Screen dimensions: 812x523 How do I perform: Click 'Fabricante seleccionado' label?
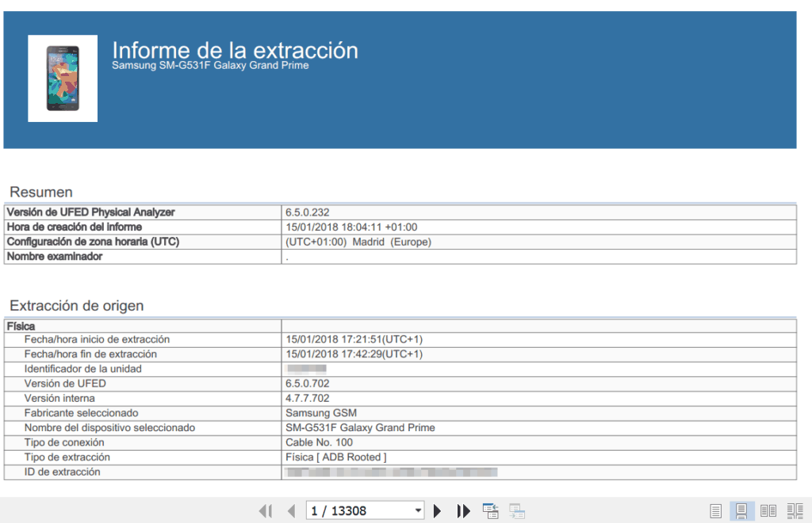(81, 413)
